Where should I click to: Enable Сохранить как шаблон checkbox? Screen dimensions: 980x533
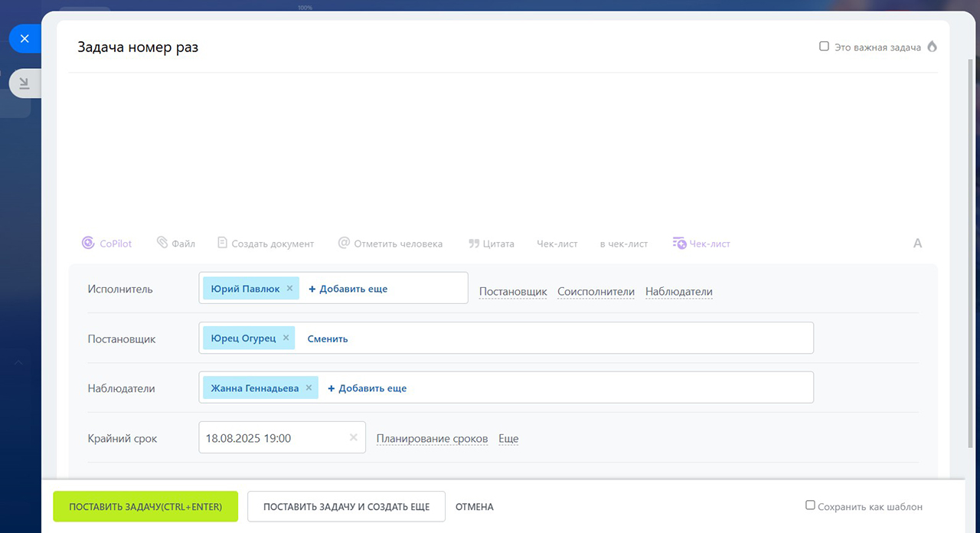point(810,505)
